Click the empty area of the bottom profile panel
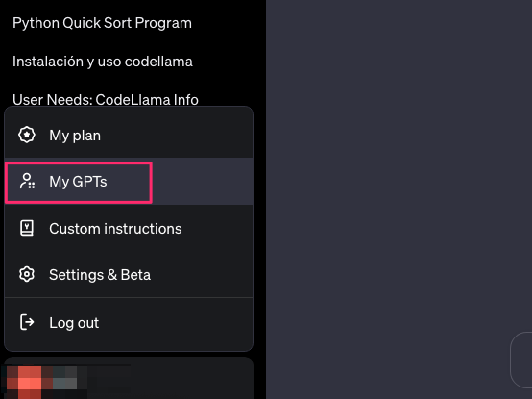This screenshot has width=532, height=399. click(x=190, y=379)
